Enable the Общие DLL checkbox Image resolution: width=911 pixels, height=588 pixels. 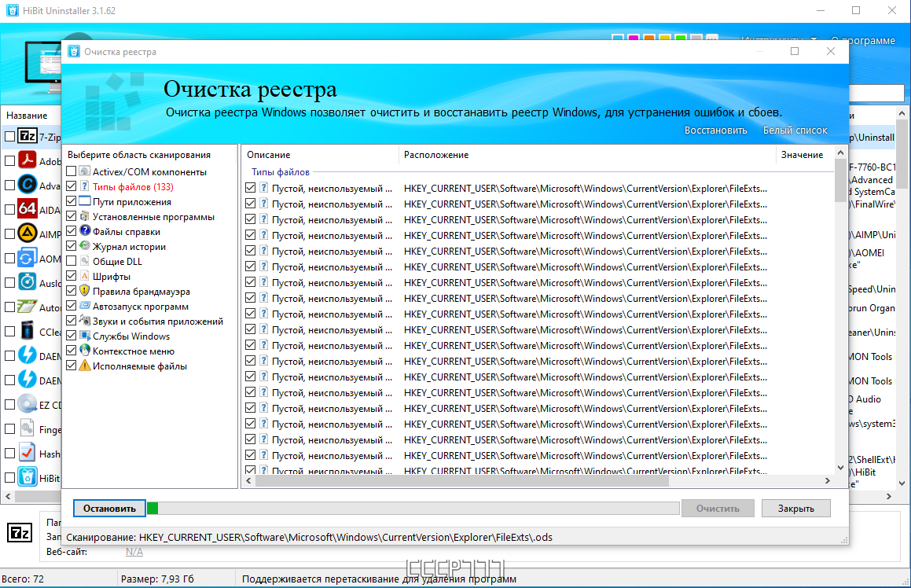pyautogui.click(x=72, y=261)
